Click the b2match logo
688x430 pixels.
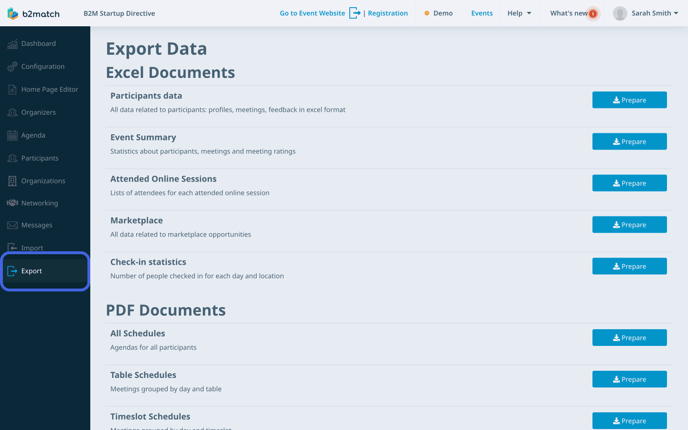(33, 14)
